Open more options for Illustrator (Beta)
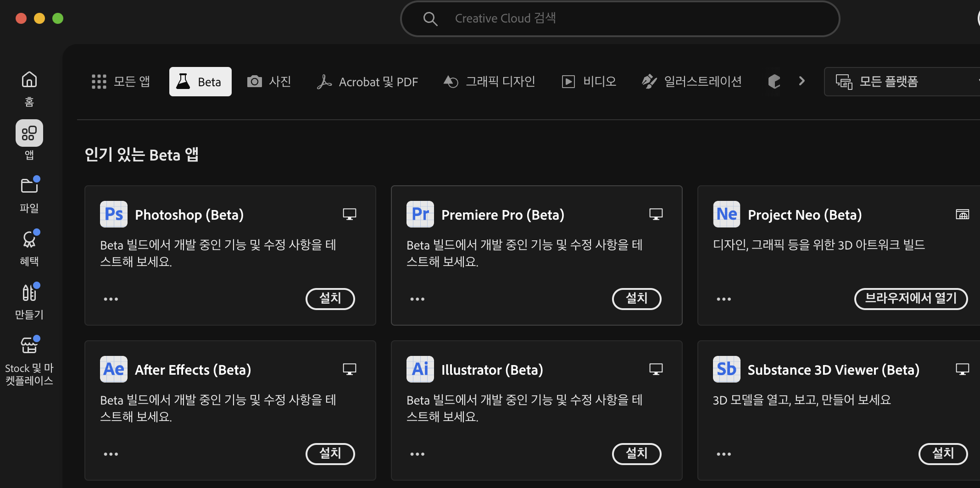The height and width of the screenshot is (488, 980). click(418, 454)
